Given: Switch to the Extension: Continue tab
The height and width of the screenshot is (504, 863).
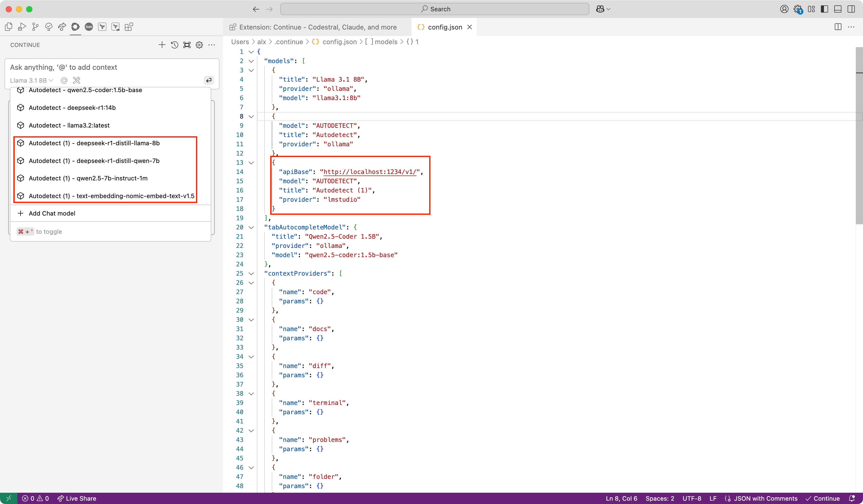Looking at the screenshot, I should [x=317, y=27].
